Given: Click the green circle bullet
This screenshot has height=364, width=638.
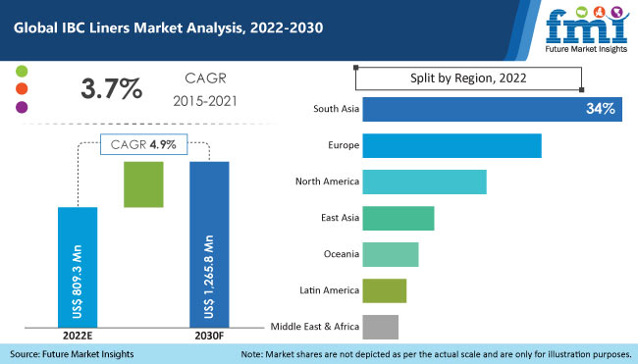Looking at the screenshot, I should 22,72.
